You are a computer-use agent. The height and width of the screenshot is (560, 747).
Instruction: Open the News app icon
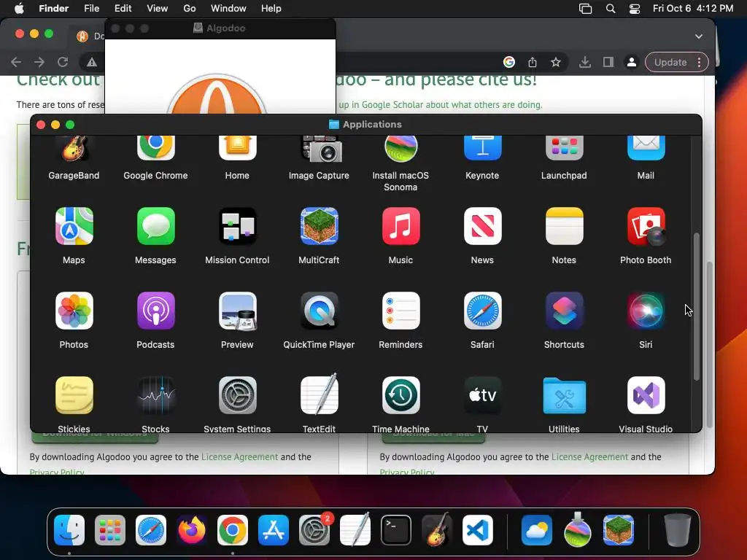coord(483,226)
